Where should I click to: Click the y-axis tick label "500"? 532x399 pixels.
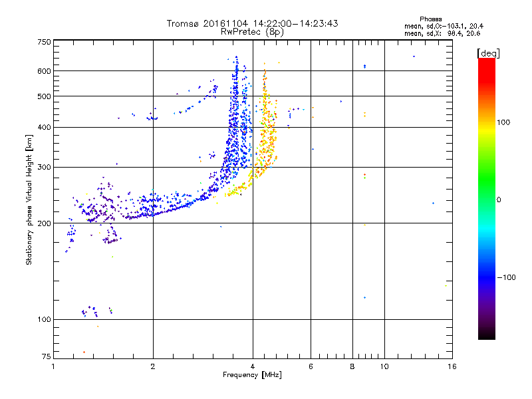(44, 96)
